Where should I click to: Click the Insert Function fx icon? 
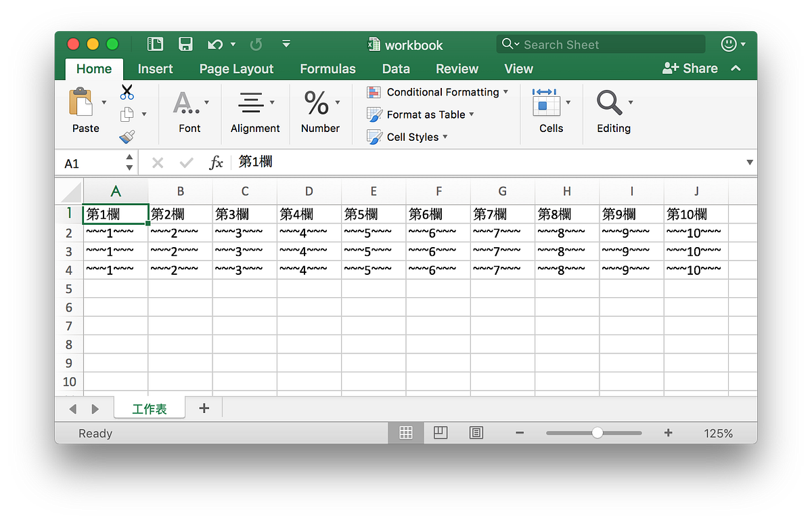(x=216, y=162)
